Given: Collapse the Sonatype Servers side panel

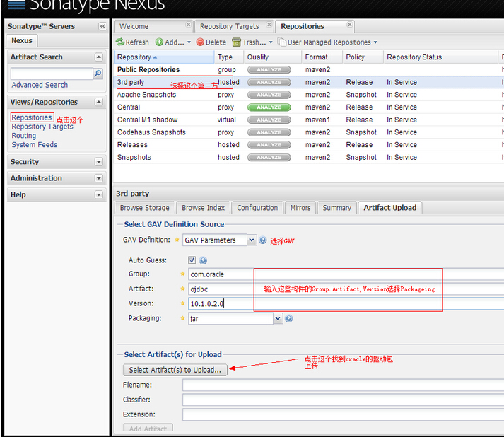Looking at the screenshot, I should [x=102, y=26].
